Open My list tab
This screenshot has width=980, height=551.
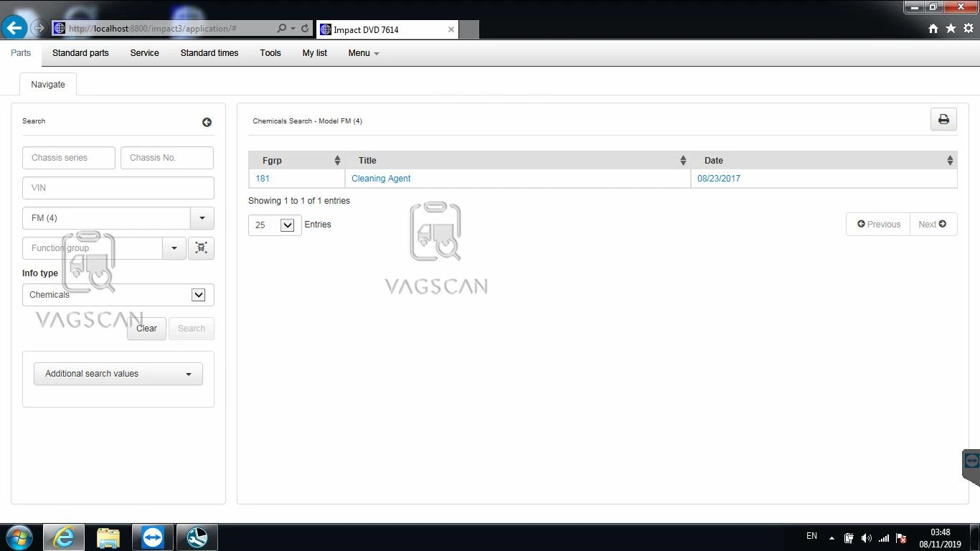pyautogui.click(x=315, y=53)
